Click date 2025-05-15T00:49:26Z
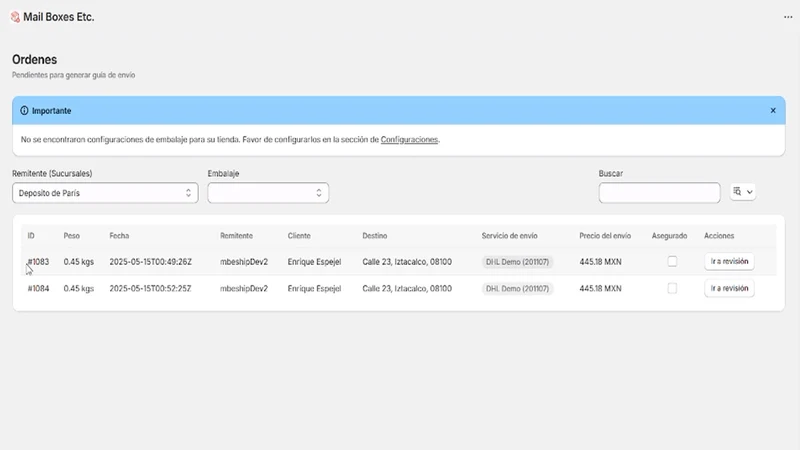Image resolution: width=800 pixels, height=450 pixels. 151,262
